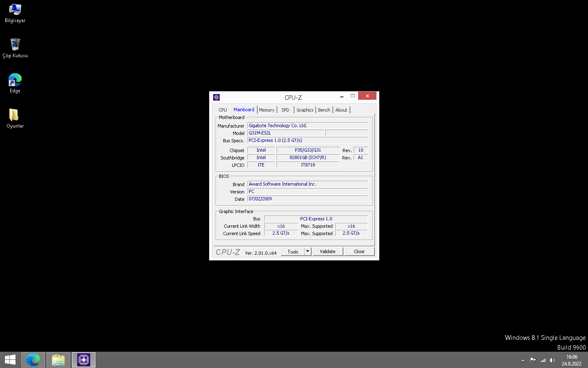This screenshot has width=588, height=368.
Task: Select the Mainboard tab
Action: click(244, 110)
